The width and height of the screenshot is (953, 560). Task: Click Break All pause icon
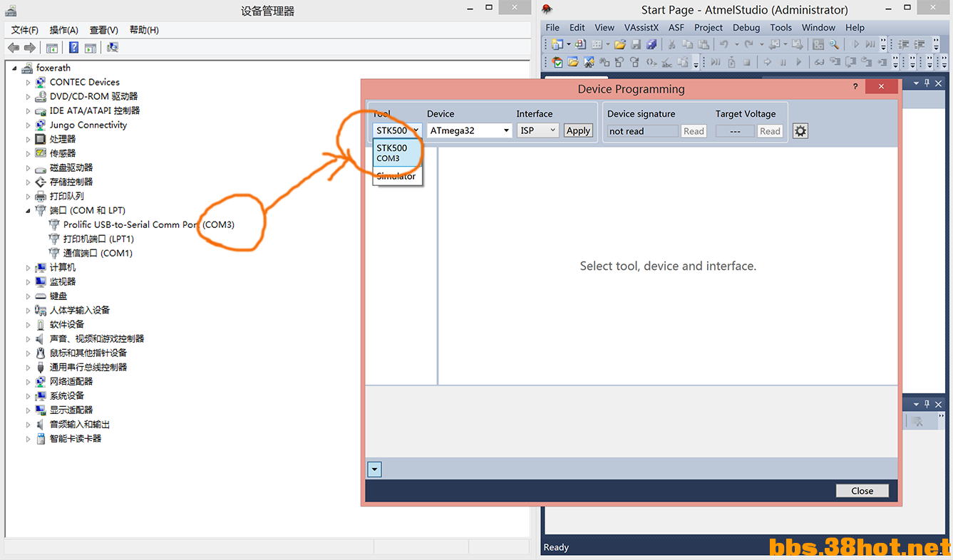[x=783, y=62]
